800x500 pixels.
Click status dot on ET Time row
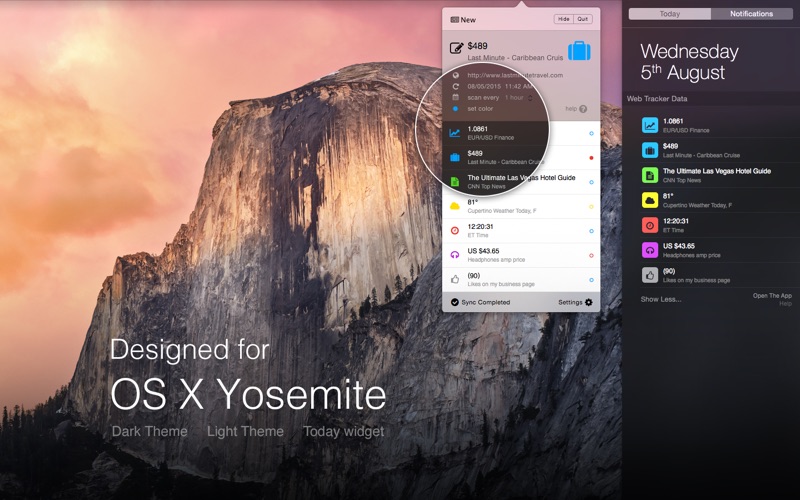[x=591, y=231]
